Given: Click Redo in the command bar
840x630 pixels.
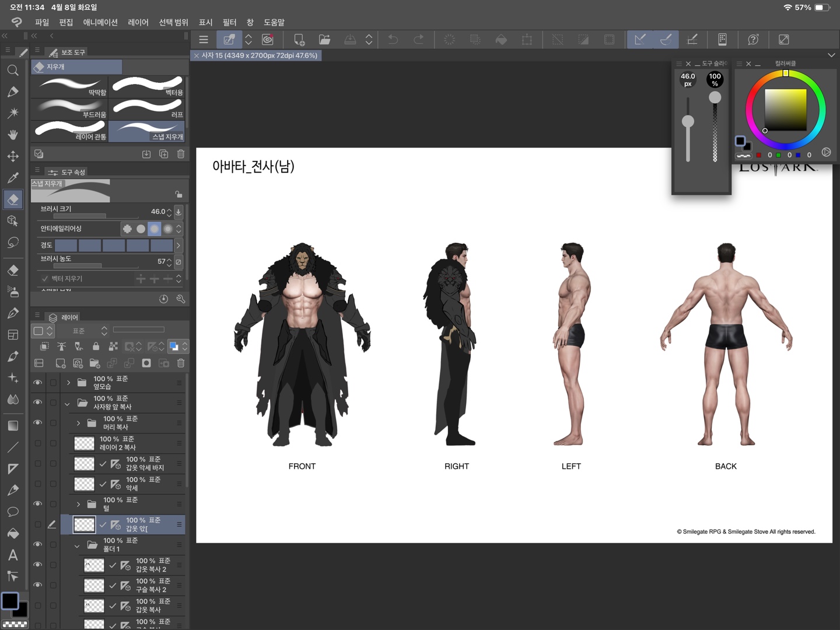Looking at the screenshot, I should 418,40.
